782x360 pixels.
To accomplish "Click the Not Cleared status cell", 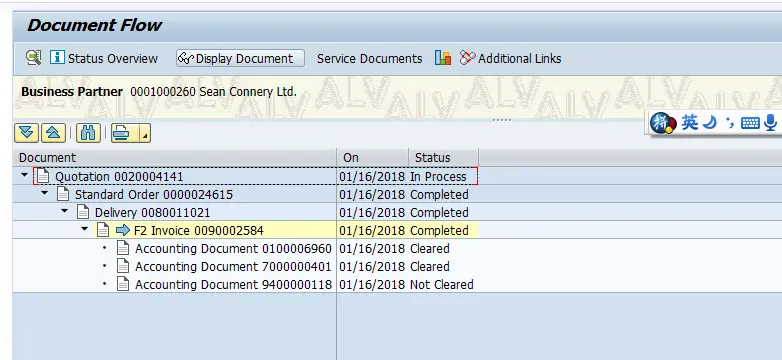I will pos(442,284).
